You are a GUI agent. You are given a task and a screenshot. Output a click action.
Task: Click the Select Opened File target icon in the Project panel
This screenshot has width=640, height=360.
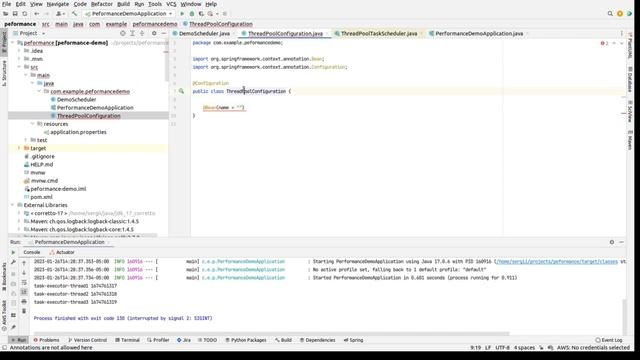point(122,33)
